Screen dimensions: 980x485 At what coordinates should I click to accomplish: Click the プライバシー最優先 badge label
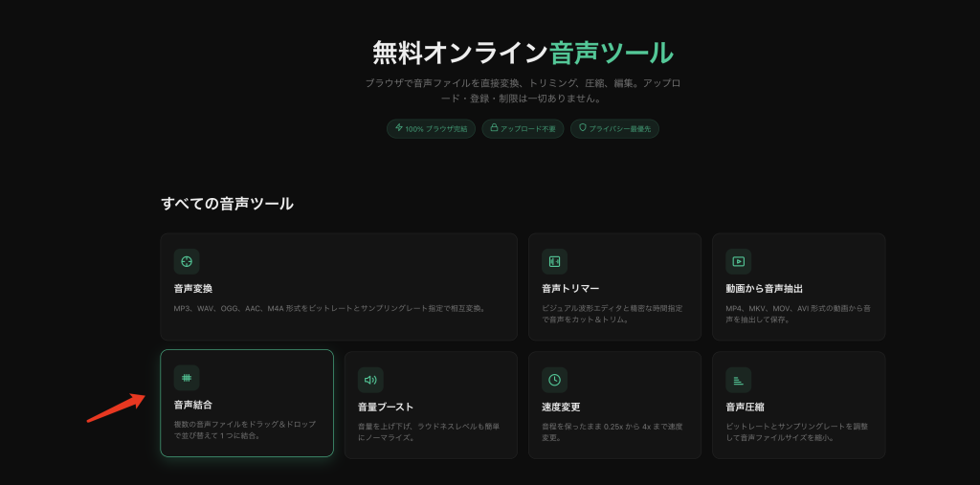(x=620, y=129)
